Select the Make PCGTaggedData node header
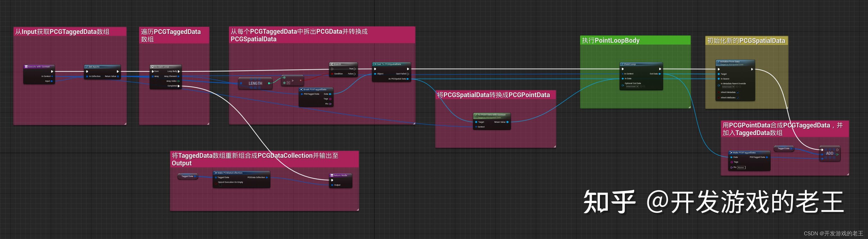Image resolution: width=868 pixels, height=239 pixels. point(749,153)
